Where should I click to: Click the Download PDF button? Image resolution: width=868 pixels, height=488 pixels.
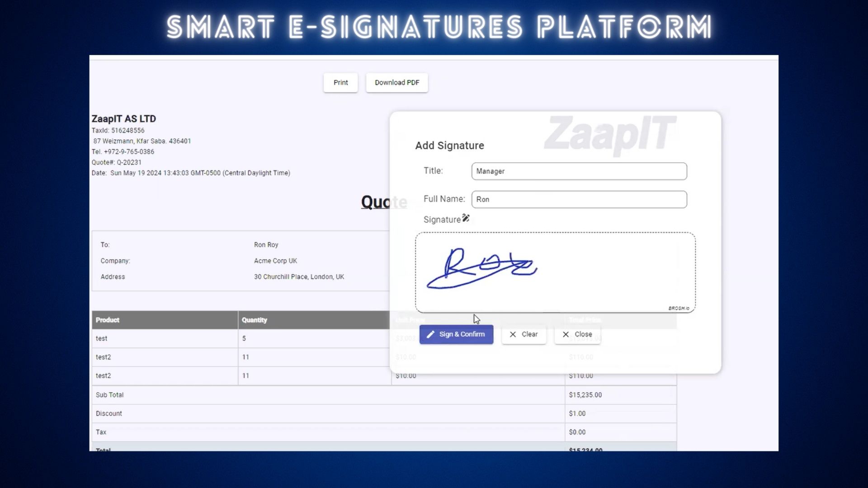(x=396, y=82)
